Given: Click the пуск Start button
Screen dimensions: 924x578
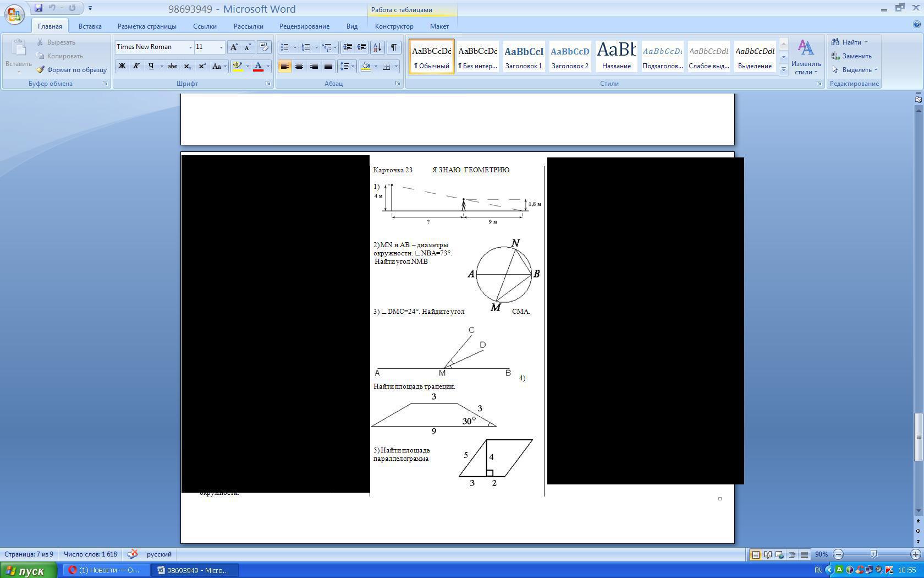Looking at the screenshot, I should pyautogui.click(x=29, y=570).
